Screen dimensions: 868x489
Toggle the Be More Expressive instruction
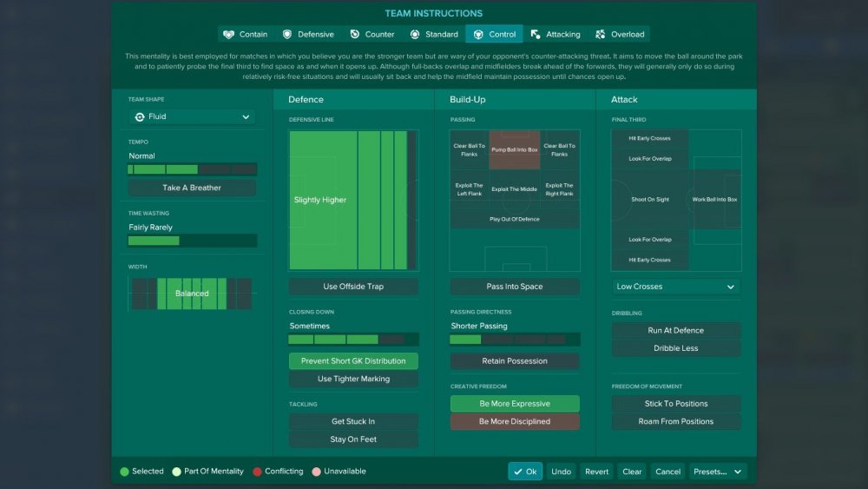tap(515, 404)
